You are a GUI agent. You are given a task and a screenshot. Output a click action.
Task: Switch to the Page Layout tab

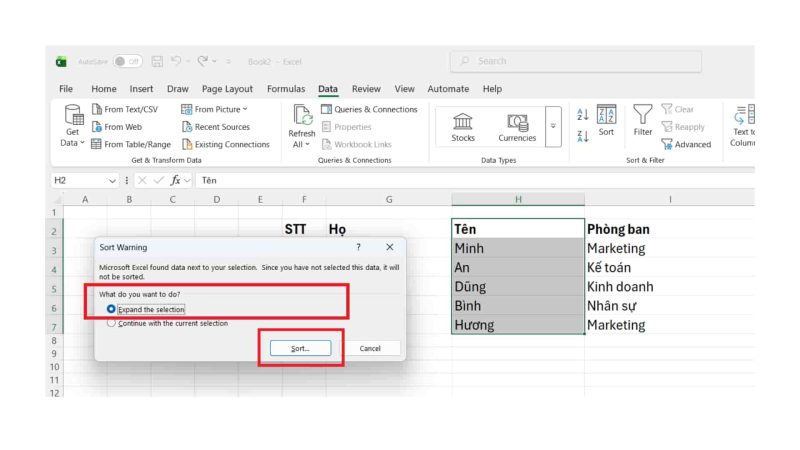point(227,89)
